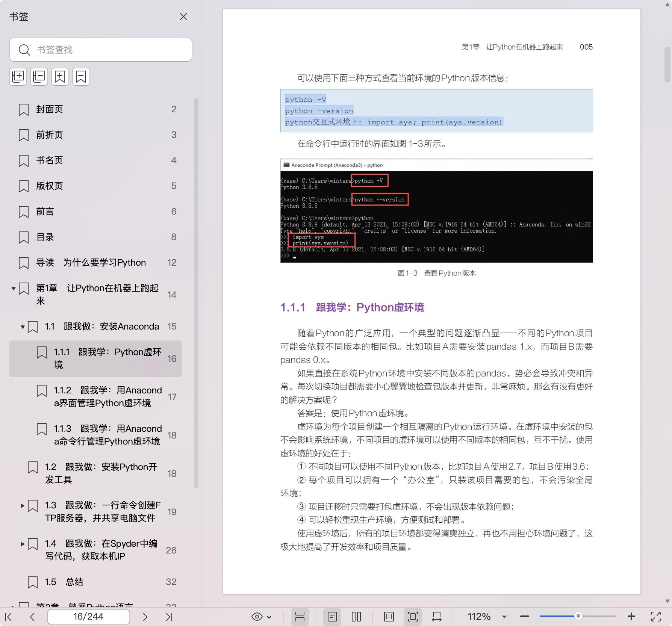Viewport: 672px width, 626px height.
Task: Fit page to window
Action: (x=413, y=617)
